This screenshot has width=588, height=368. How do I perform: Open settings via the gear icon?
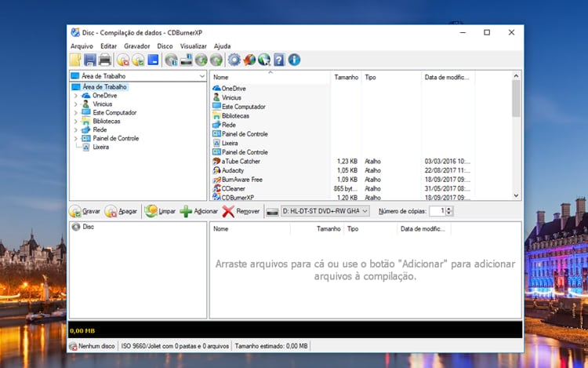pos(234,60)
